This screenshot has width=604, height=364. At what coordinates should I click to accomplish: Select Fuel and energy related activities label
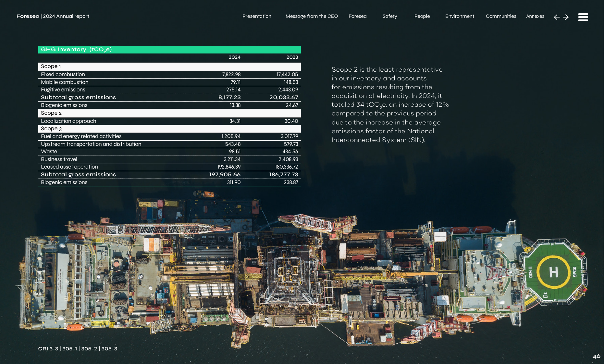point(81,136)
